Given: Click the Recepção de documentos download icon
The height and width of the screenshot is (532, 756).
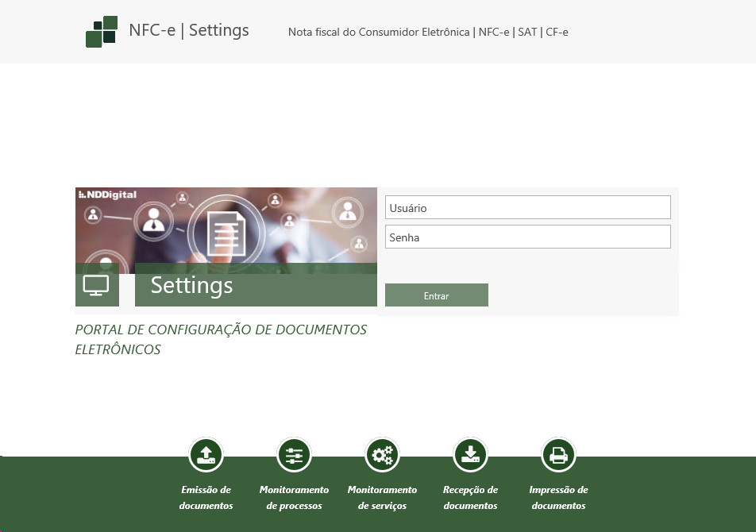Looking at the screenshot, I should 470,456.
